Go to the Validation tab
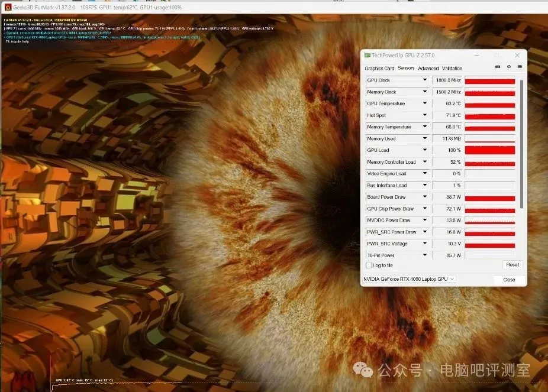The width and height of the screenshot is (548, 392). [x=452, y=69]
